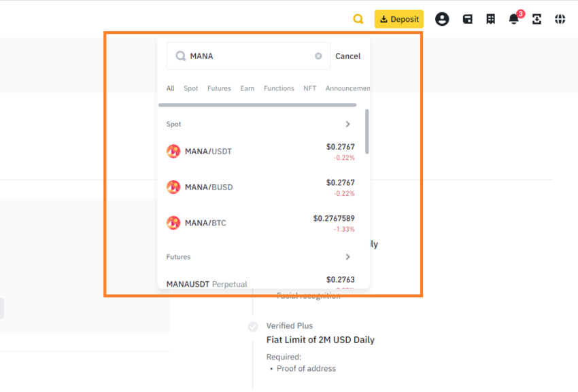Click MANA coin icon beside MANA/BTC
578x392 pixels.
[173, 223]
